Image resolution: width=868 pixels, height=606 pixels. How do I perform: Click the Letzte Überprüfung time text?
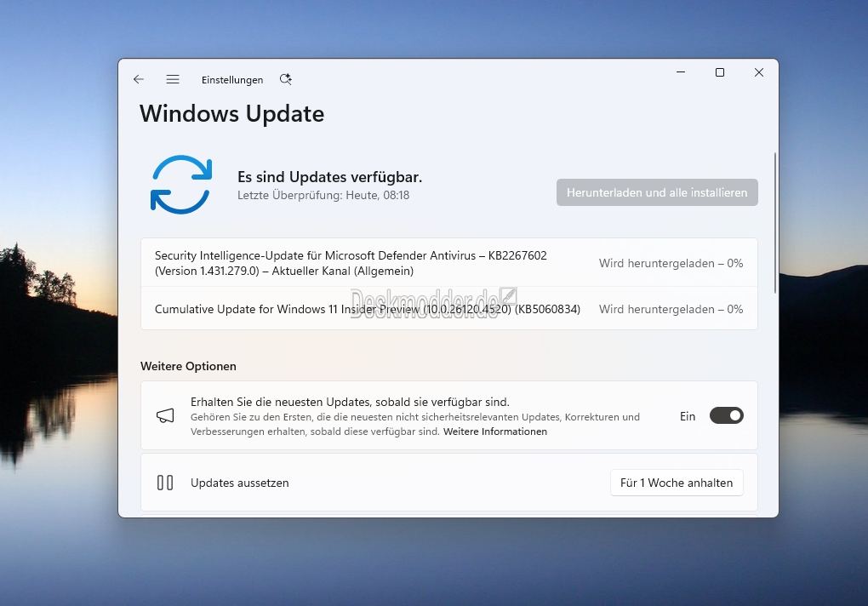coord(323,196)
